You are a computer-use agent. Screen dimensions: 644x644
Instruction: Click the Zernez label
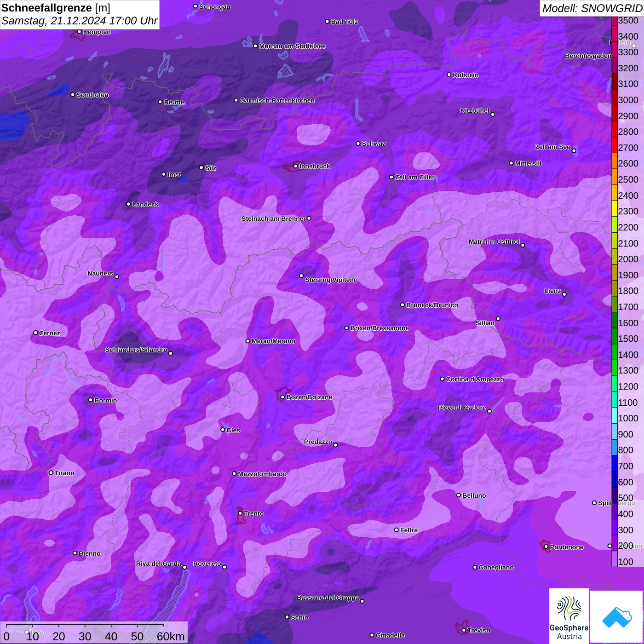point(50,333)
